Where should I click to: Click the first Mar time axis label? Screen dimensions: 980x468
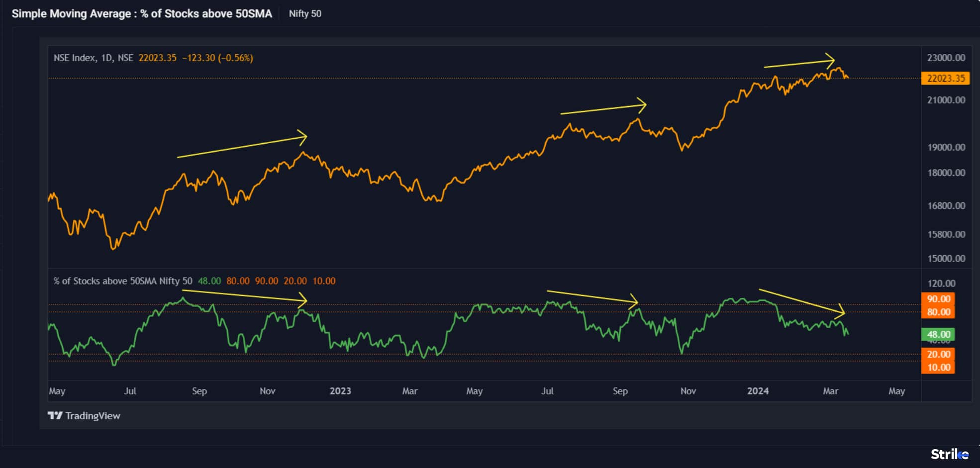point(410,391)
